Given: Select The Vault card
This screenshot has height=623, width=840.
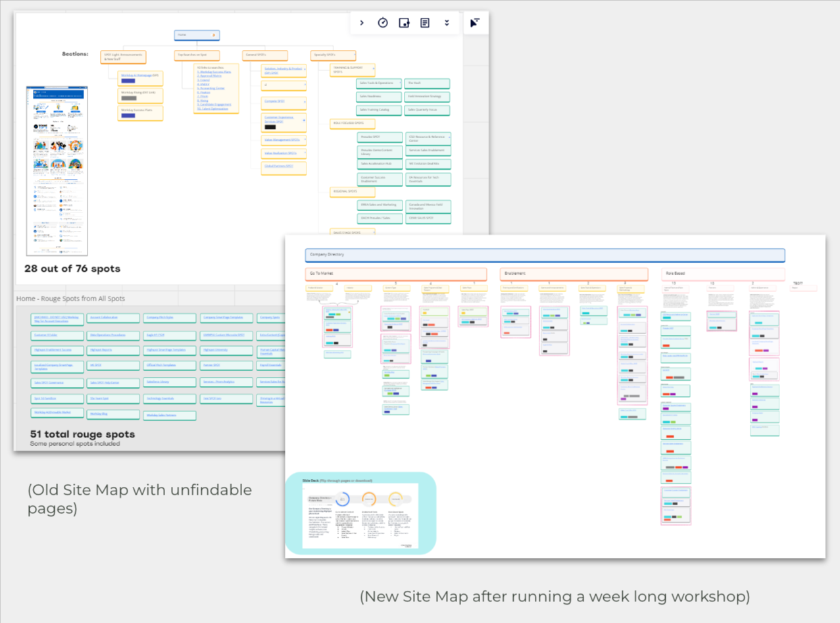Looking at the screenshot, I should point(428,84).
